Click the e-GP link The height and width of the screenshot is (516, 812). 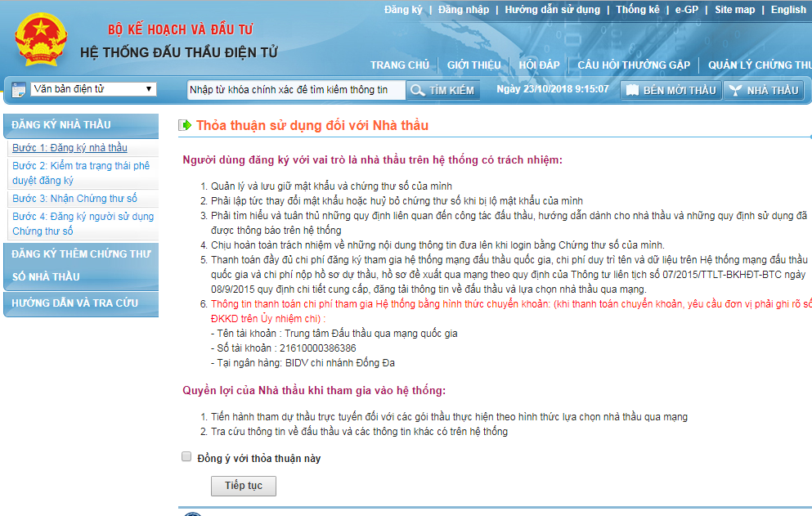point(687,9)
